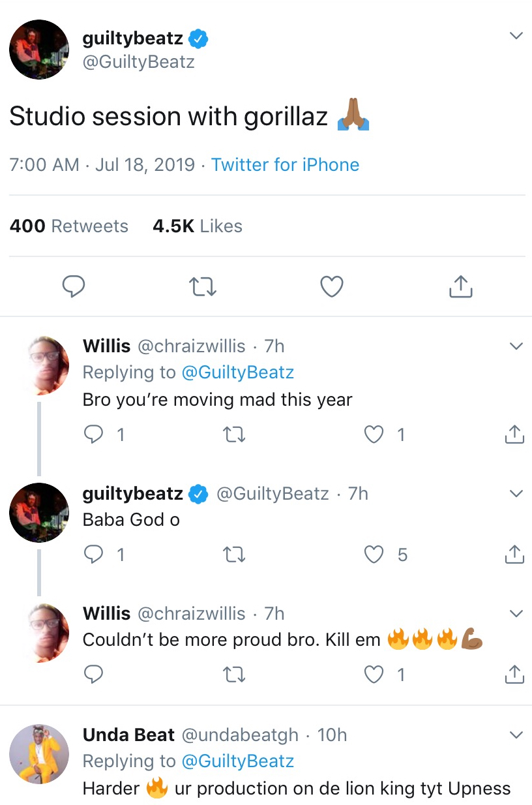Open guiltybeatz profile avatar at top
The image size is (532, 805).
pyautogui.click(x=39, y=50)
